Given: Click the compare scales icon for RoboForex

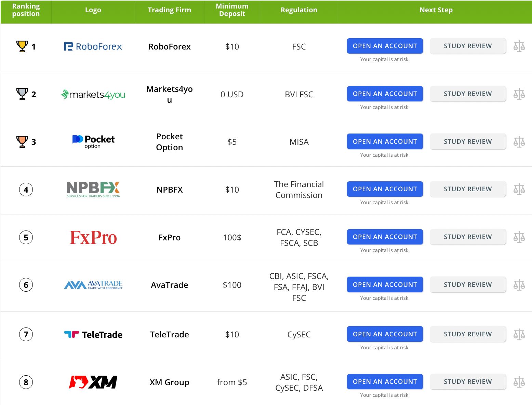Looking at the screenshot, I should (x=519, y=46).
